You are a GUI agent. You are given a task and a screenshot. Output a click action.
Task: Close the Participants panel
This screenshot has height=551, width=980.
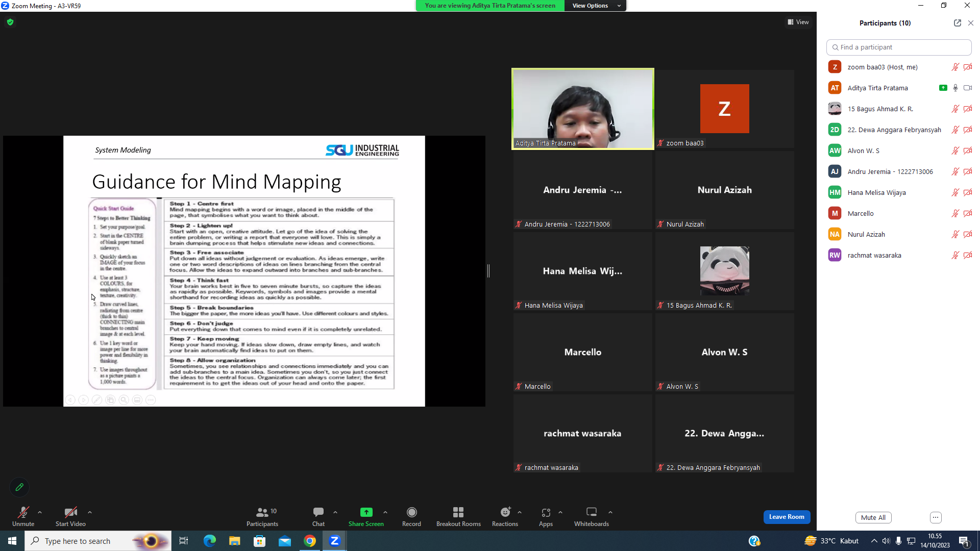(x=971, y=23)
